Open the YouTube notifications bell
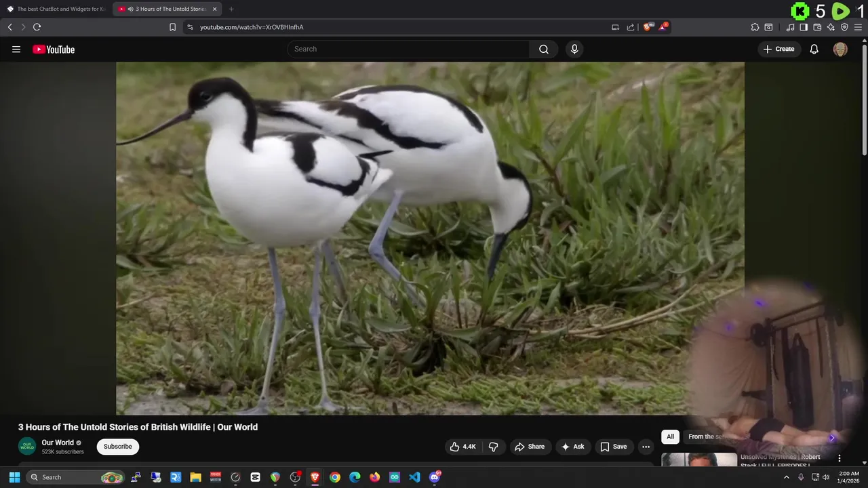The image size is (868, 488). [x=814, y=49]
